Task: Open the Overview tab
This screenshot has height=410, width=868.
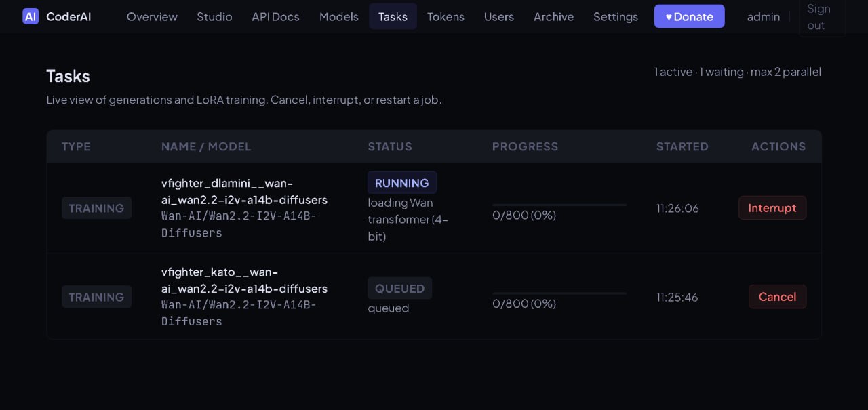Action: tap(152, 16)
